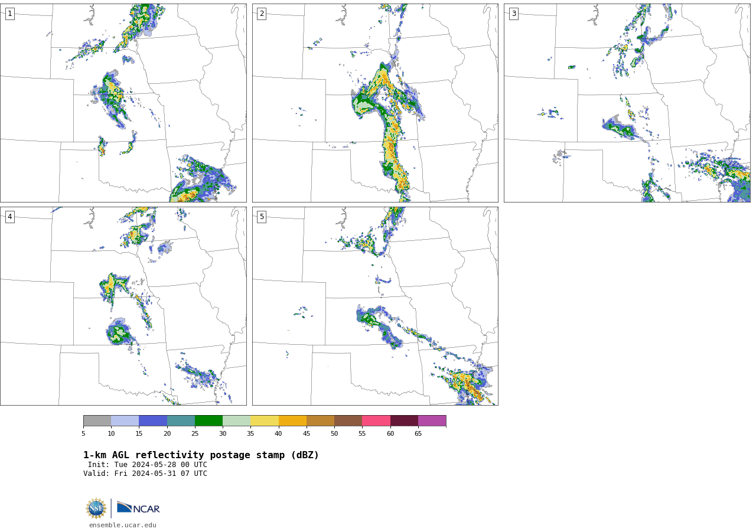Click the yellow 35-40 dBZ swatch
756x532 pixels.
(x=265, y=421)
